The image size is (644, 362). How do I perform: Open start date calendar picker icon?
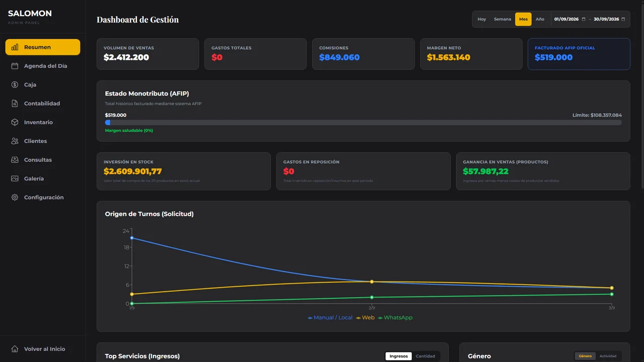click(x=584, y=19)
